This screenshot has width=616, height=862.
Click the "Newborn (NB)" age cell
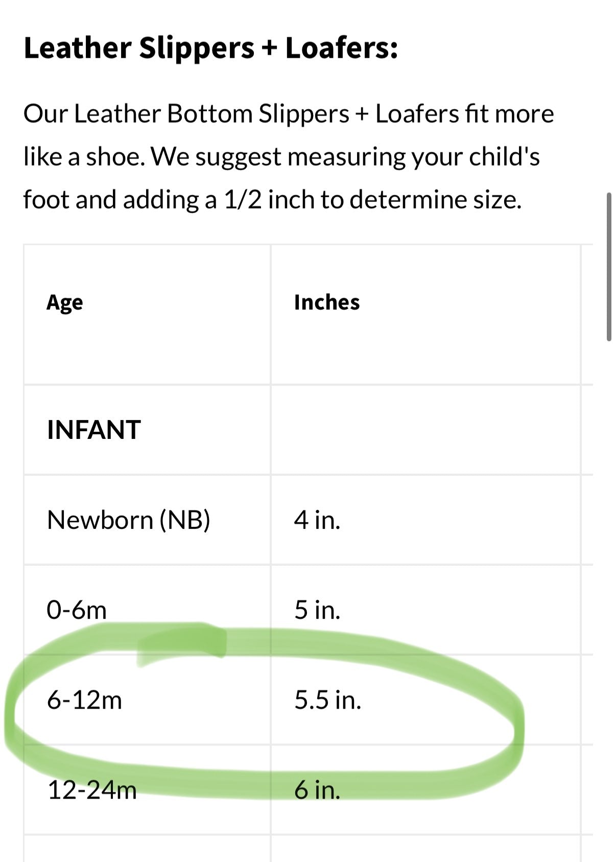(128, 520)
